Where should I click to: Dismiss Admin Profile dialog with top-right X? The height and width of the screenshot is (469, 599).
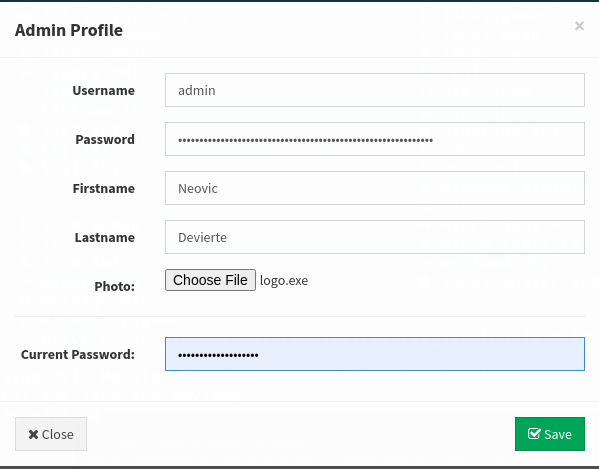coord(579,26)
